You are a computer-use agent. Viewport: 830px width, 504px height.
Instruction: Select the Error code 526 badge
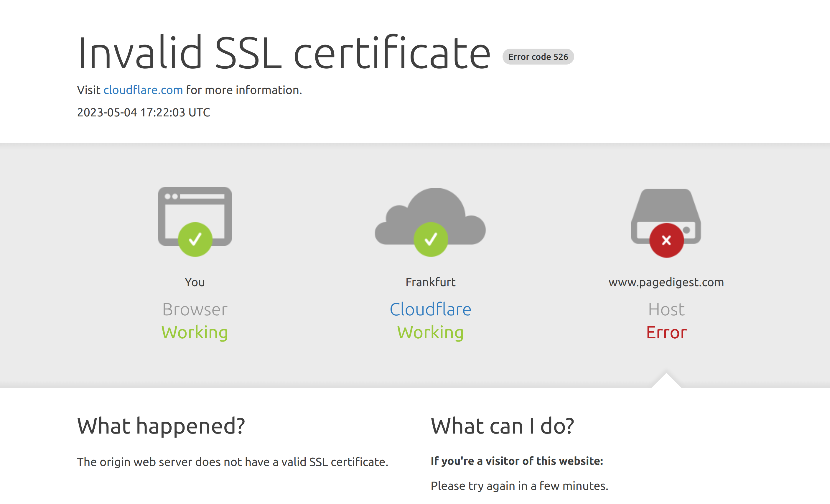(538, 57)
